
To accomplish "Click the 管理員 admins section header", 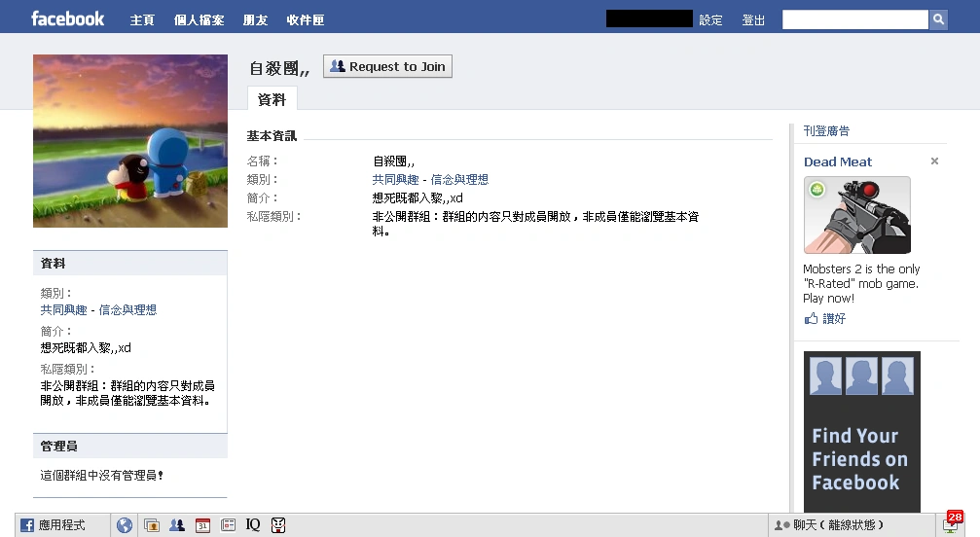I will [x=130, y=446].
